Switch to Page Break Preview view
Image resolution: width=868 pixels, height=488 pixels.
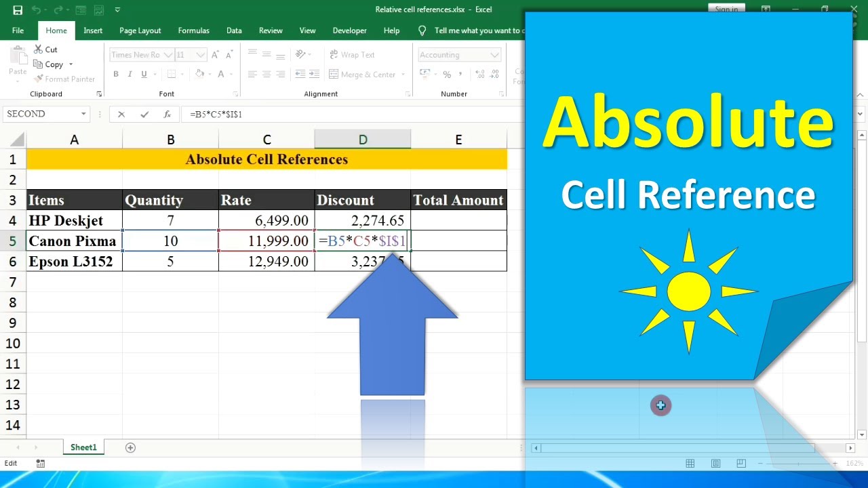click(x=741, y=464)
